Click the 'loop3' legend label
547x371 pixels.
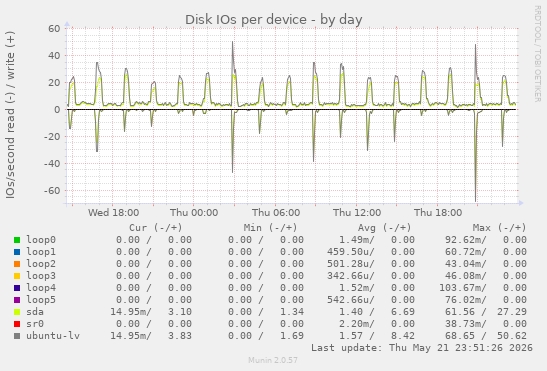point(41,276)
